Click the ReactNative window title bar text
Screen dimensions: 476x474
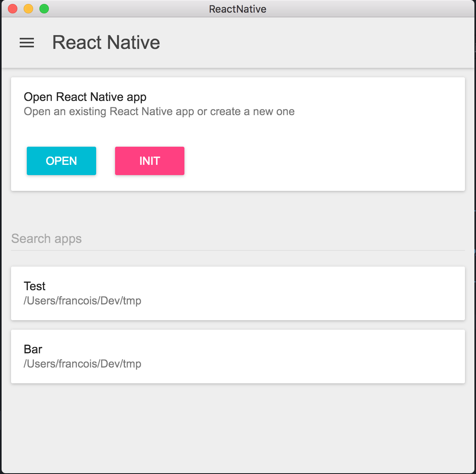238,9
